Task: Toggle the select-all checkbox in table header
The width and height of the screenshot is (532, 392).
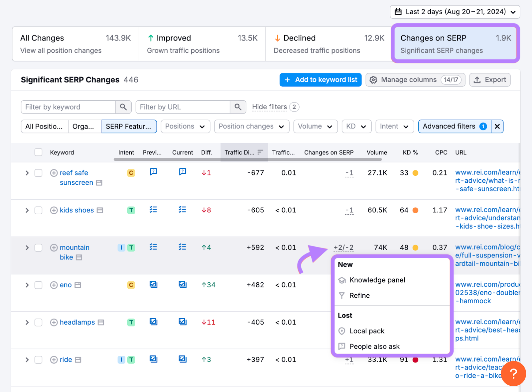Action: [x=39, y=152]
